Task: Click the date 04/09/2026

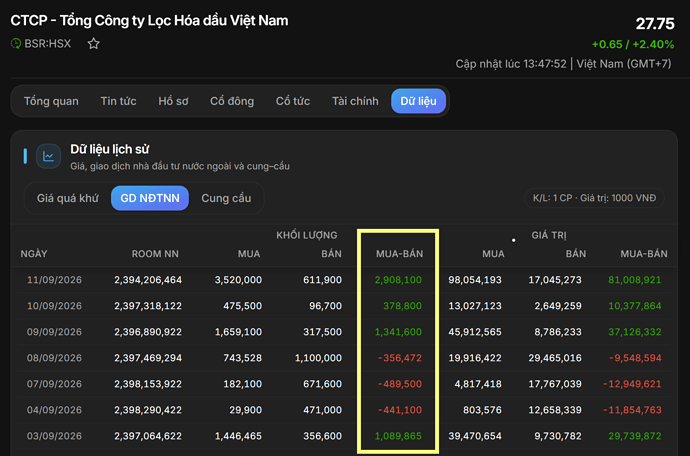Action: tap(54, 410)
